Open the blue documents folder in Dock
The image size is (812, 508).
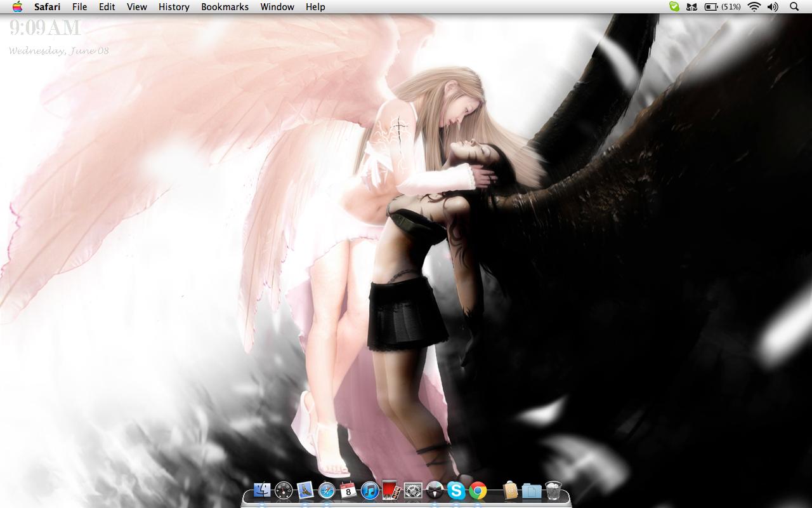point(532,490)
